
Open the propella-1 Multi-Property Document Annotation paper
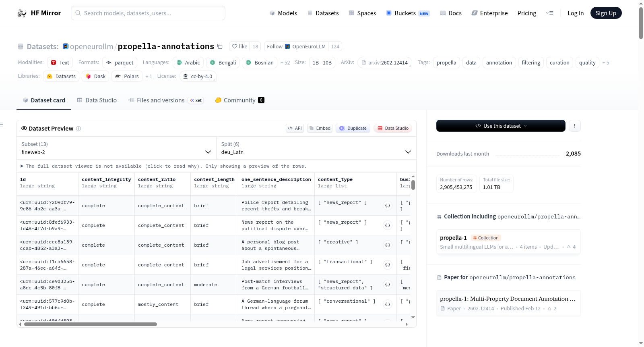[x=508, y=303]
